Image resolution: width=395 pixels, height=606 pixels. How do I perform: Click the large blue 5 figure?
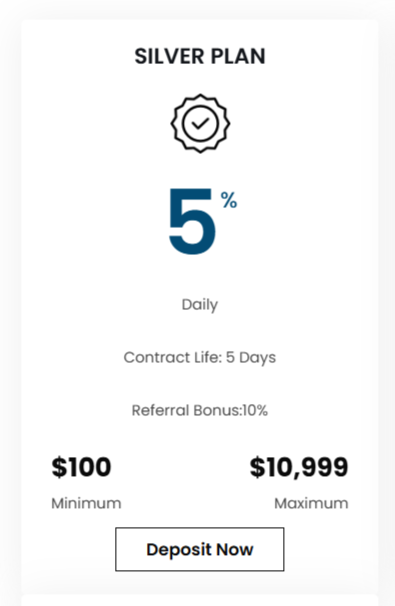(192, 221)
